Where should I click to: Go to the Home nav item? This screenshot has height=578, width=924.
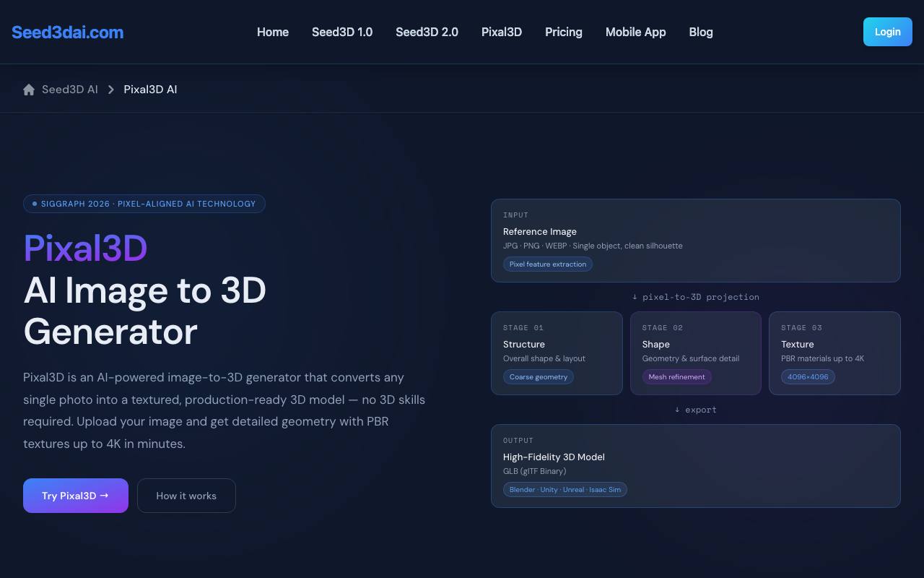[x=273, y=32]
